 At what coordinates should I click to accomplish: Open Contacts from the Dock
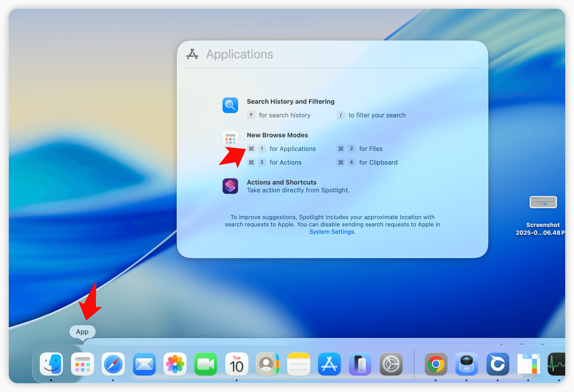(268, 364)
